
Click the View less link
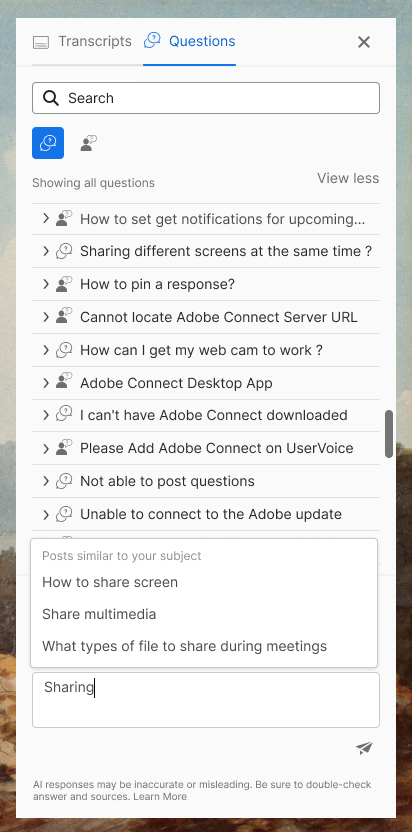point(348,178)
